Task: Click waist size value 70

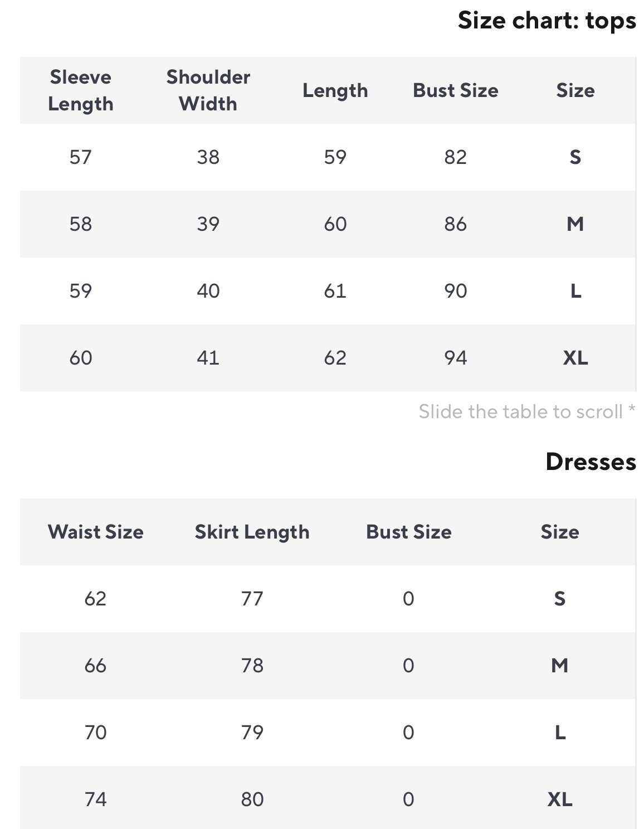Action: (x=95, y=733)
